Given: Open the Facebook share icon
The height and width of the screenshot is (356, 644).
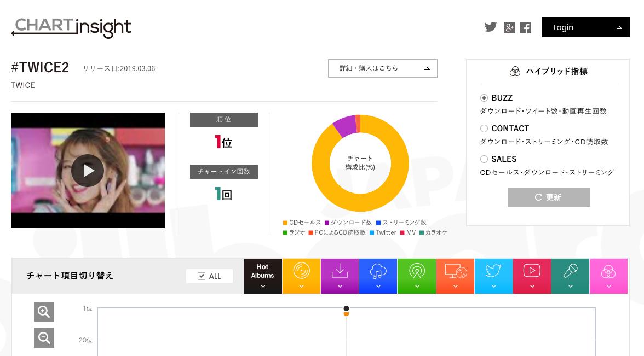Looking at the screenshot, I should coord(525,27).
